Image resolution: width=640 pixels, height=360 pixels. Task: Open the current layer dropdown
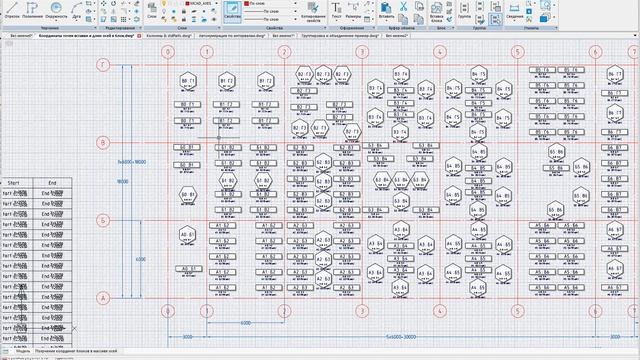217,3
